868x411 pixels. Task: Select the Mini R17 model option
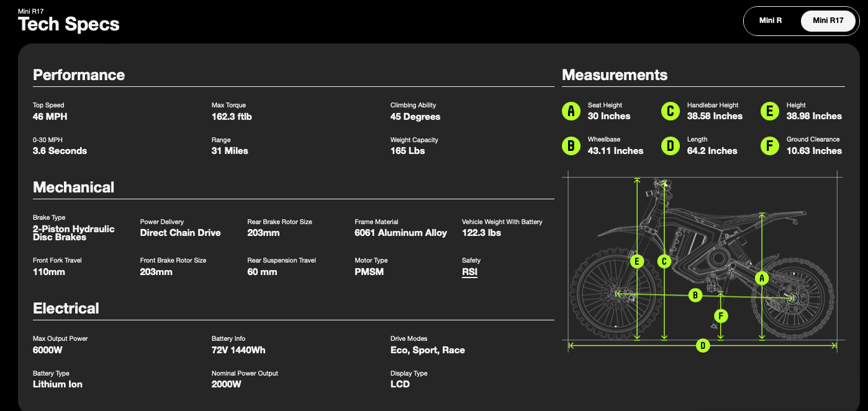pyautogui.click(x=828, y=20)
